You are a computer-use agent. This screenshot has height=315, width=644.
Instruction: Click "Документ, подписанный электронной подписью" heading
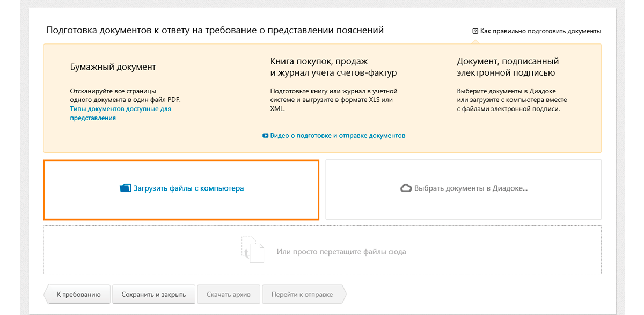tap(508, 67)
